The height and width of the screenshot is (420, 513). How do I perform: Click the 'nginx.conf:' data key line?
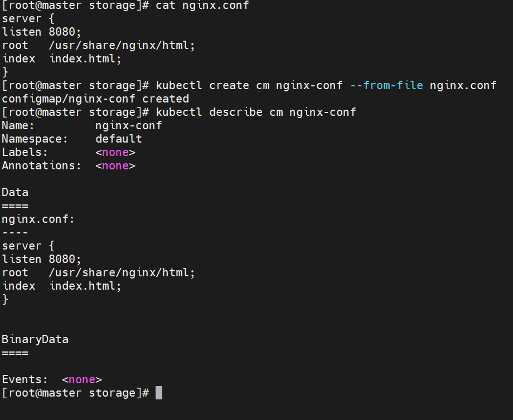click(x=38, y=219)
